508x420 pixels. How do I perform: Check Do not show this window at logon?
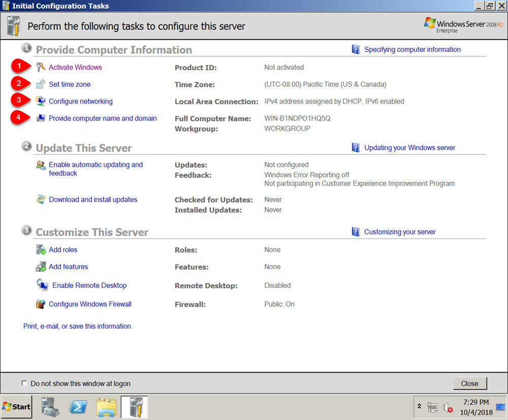tap(24, 383)
